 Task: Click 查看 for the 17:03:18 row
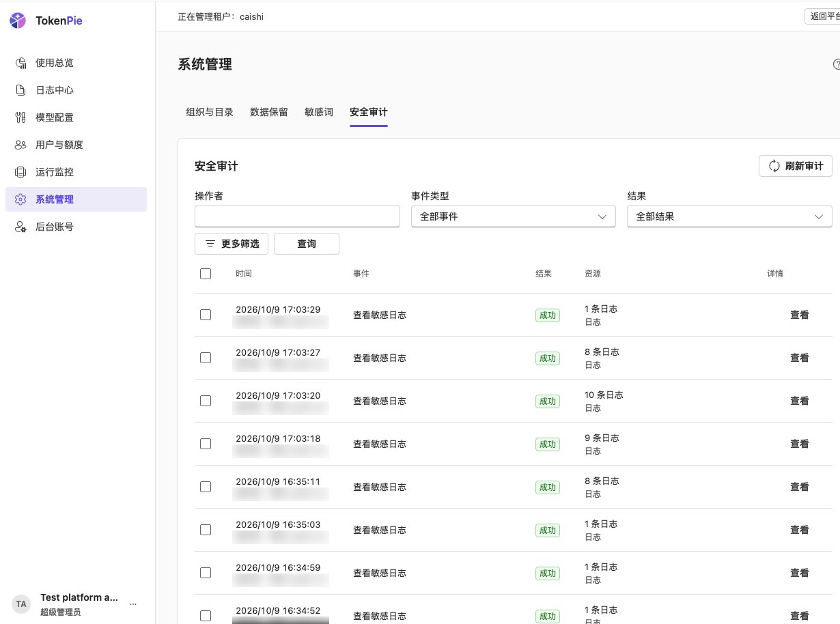point(800,444)
